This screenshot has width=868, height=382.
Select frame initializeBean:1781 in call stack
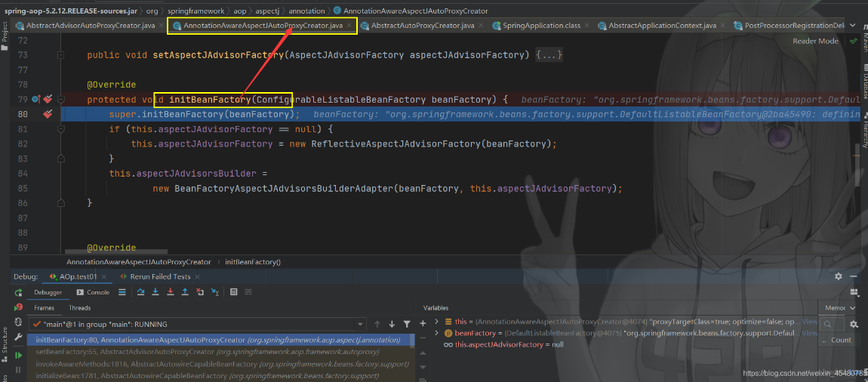(x=221, y=377)
